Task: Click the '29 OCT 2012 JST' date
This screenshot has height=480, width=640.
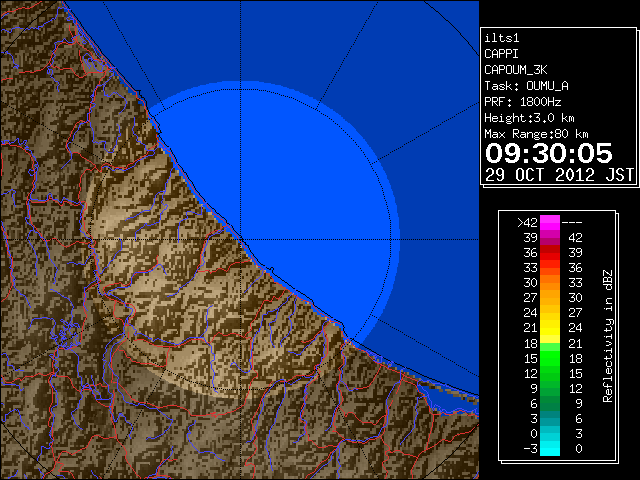Action: coord(560,175)
